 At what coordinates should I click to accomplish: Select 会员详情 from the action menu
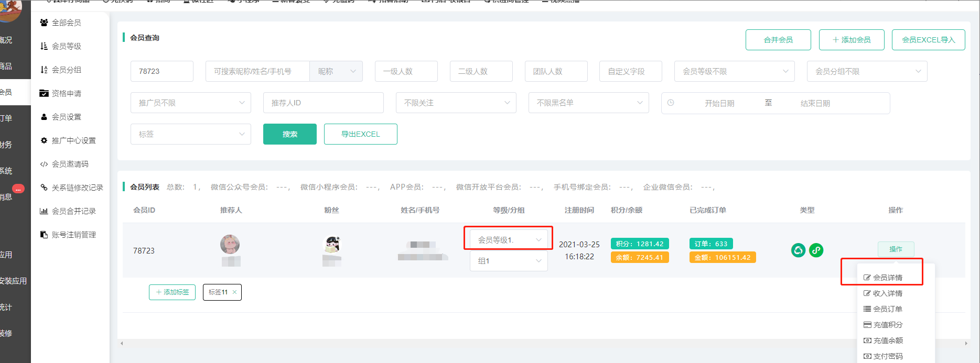[x=887, y=278]
